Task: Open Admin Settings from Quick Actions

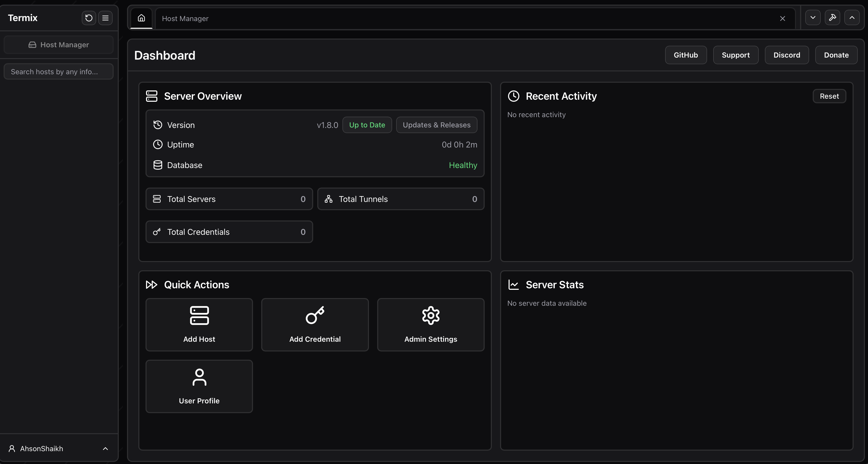Action: (x=430, y=324)
